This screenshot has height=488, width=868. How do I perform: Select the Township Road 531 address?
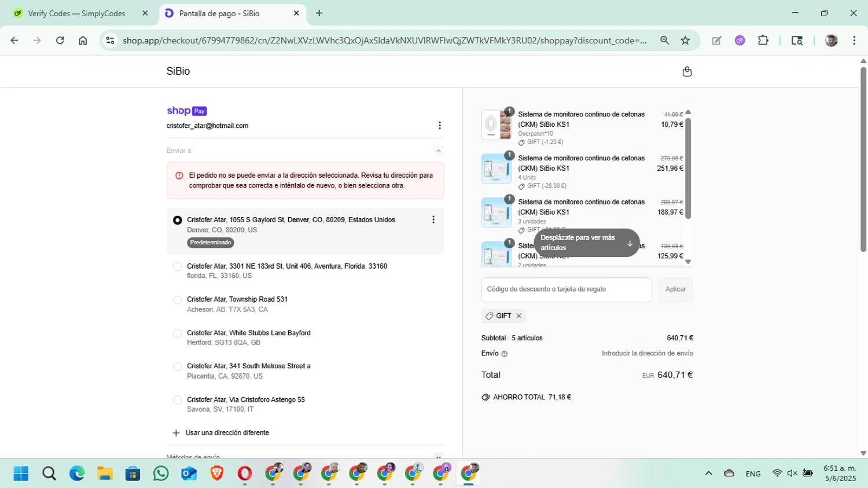178,300
